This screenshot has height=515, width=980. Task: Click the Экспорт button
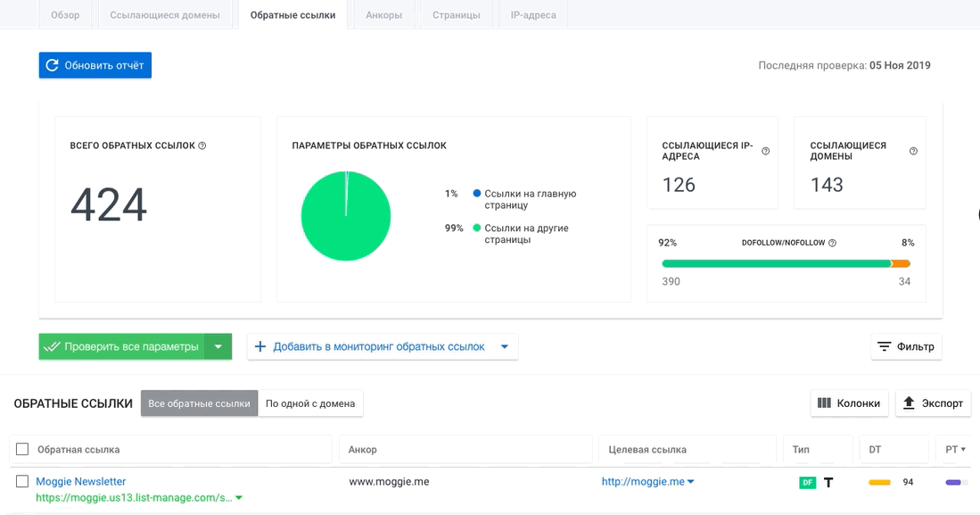coord(933,403)
